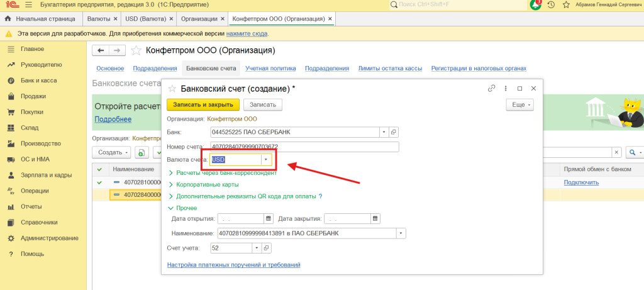Open calendar for Дата открытия

(269, 218)
